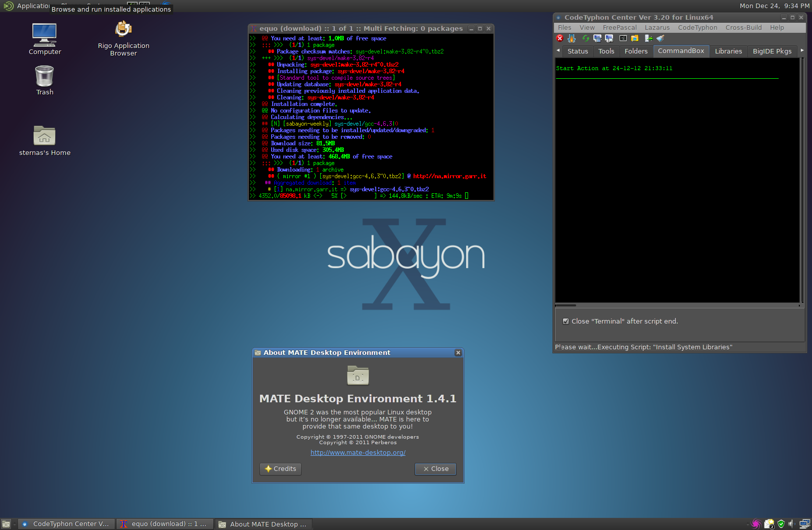Open sternas's Home folder icon
Image resolution: width=812 pixels, height=530 pixels.
click(44, 141)
